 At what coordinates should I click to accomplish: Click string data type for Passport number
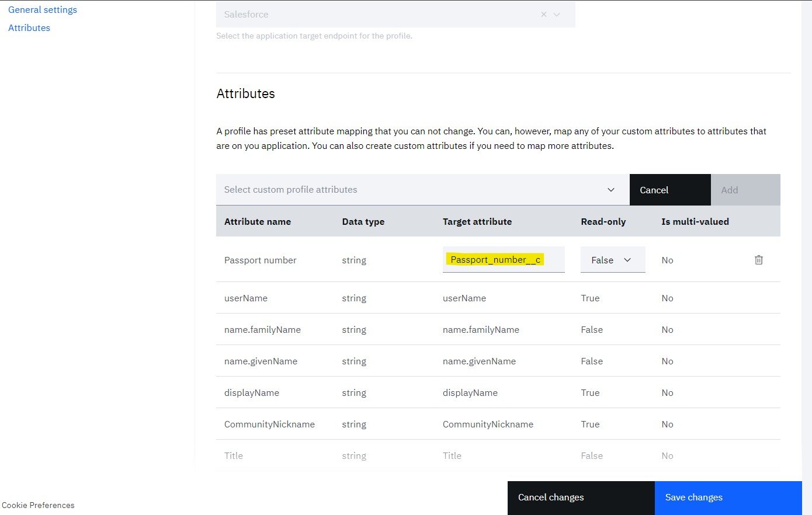tap(354, 260)
